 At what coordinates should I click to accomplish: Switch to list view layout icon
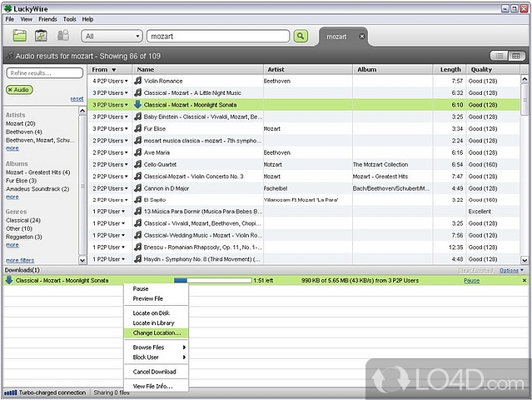point(499,56)
